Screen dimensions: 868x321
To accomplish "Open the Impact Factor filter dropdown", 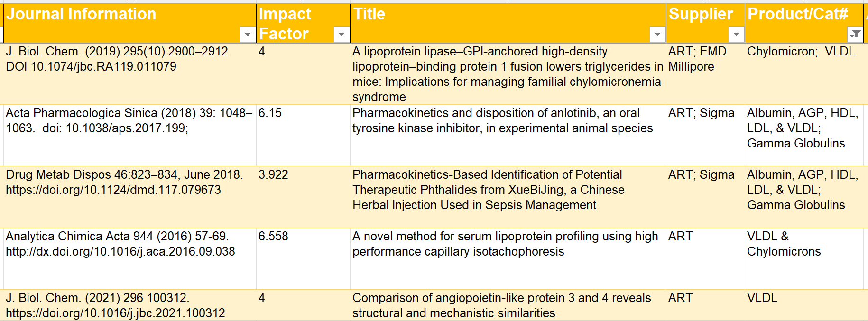I will tap(342, 34).
